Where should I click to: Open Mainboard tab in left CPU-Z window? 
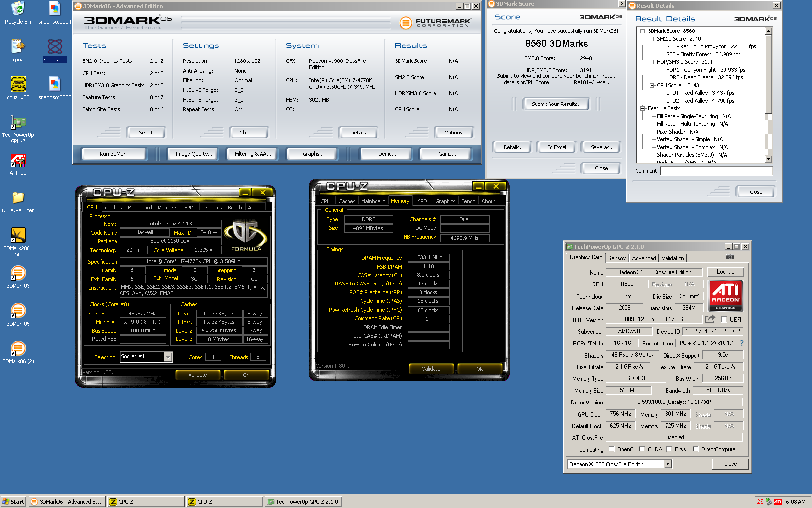tap(140, 208)
